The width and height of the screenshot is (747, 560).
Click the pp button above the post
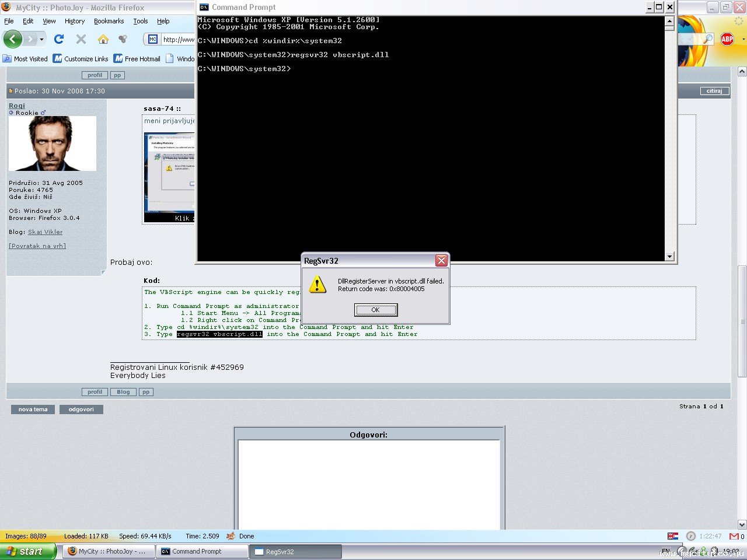(117, 75)
